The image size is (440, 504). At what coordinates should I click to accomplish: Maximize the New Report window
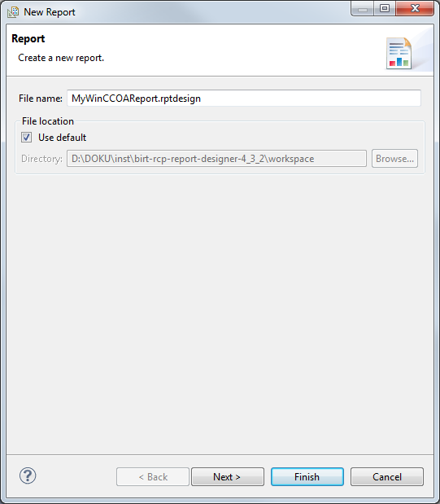(x=385, y=9)
